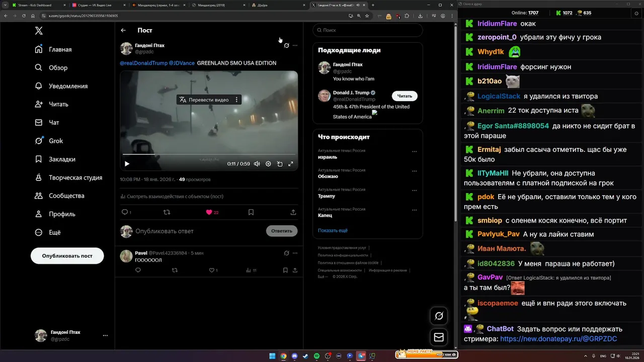Click Grok icon on the main post header
The image size is (644, 362).
[x=286, y=45]
